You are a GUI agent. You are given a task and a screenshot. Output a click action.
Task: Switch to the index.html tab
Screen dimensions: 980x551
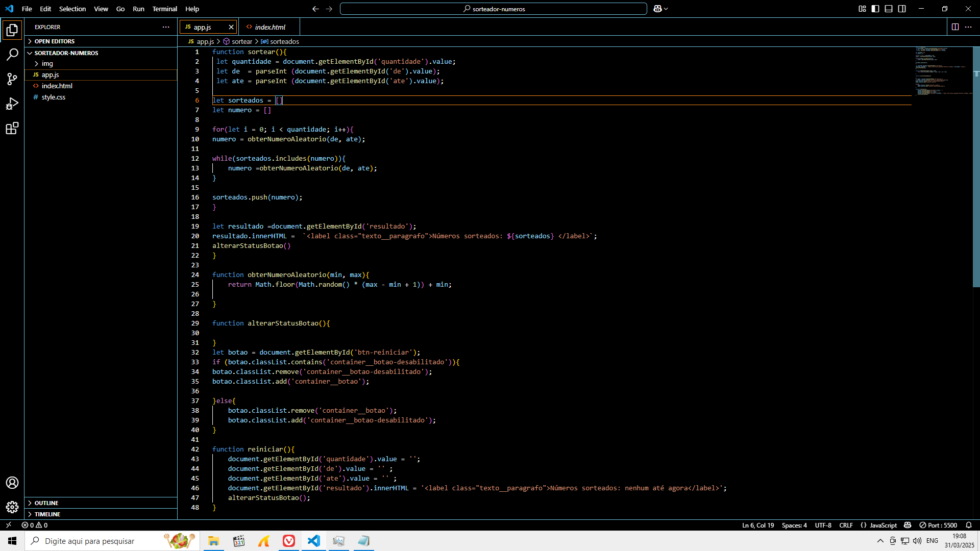[x=269, y=27]
